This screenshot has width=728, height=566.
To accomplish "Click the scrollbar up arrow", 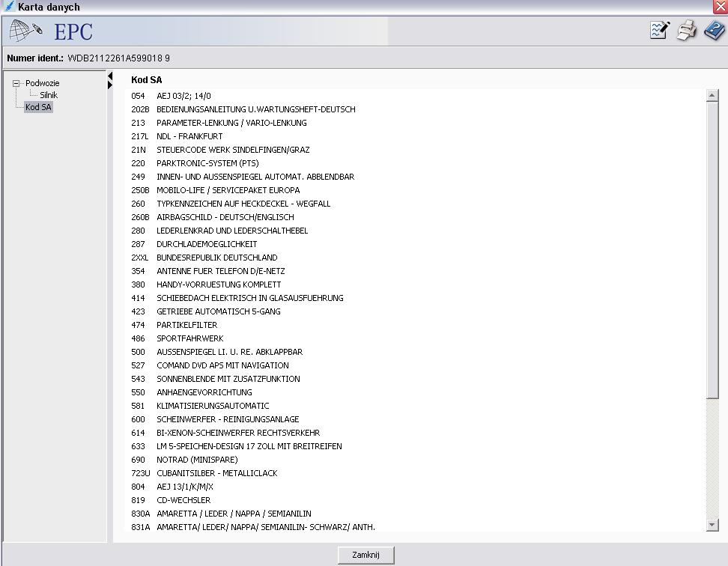I will 712,96.
